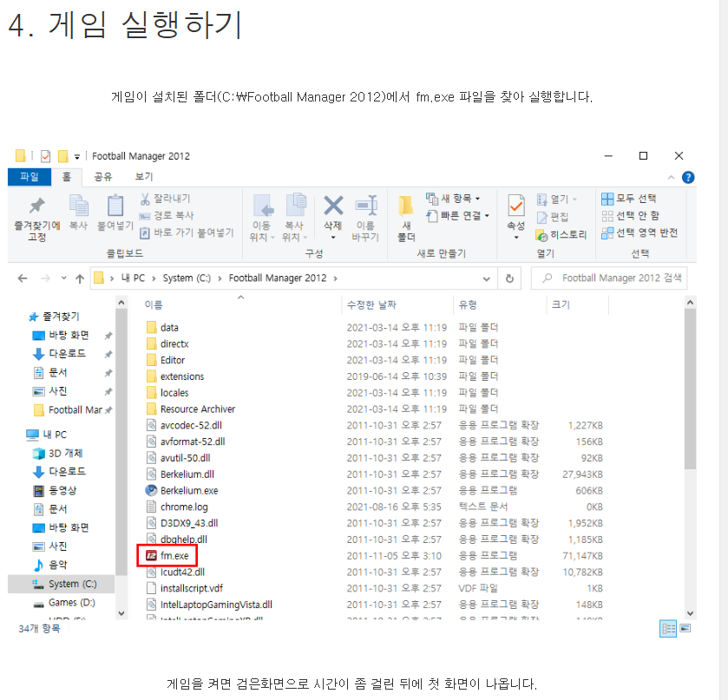
Task: Open 새 항목 (New item) dropdown
Action: pyautogui.click(x=453, y=199)
